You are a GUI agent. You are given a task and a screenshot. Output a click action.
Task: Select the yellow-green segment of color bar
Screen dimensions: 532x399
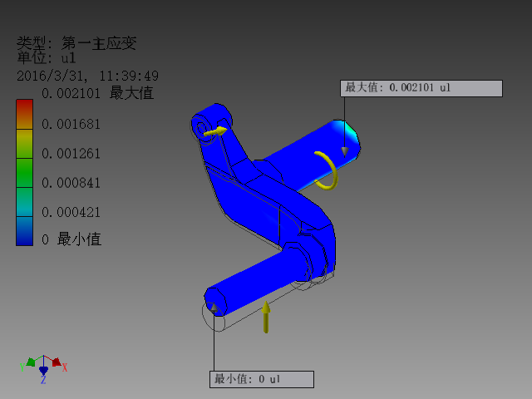[24, 144]
